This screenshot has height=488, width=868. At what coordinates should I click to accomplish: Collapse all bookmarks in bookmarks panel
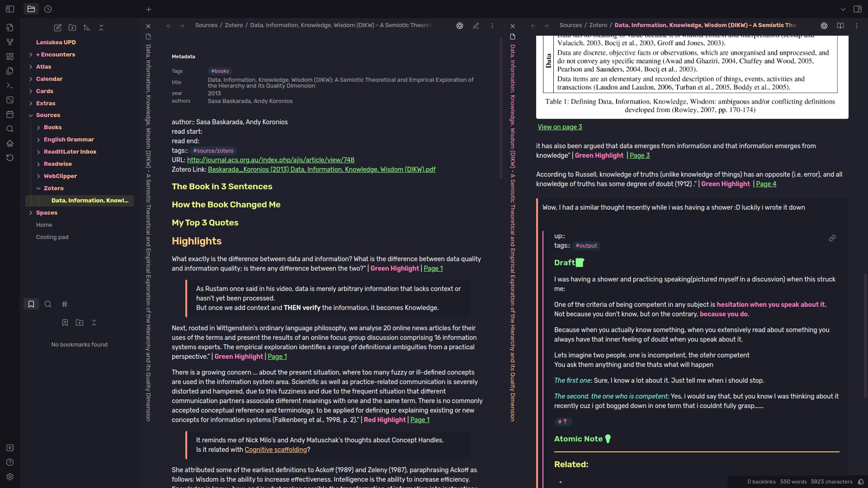94,323
